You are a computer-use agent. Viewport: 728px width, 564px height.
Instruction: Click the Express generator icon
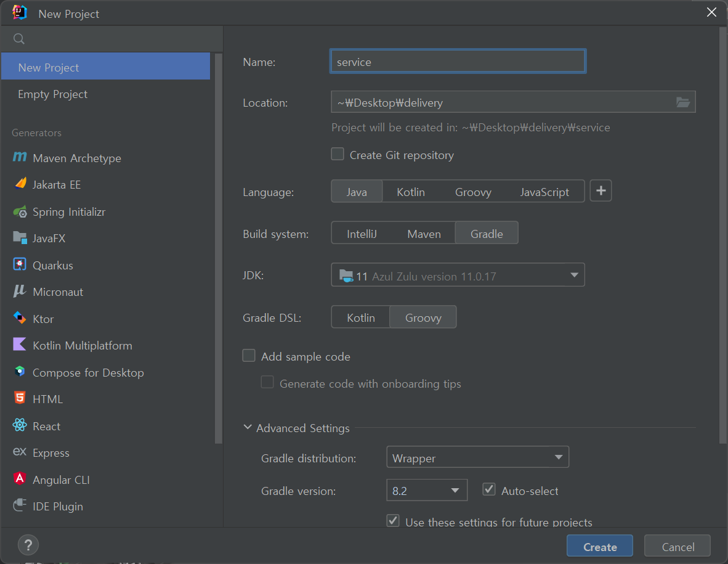coord(20,452)
